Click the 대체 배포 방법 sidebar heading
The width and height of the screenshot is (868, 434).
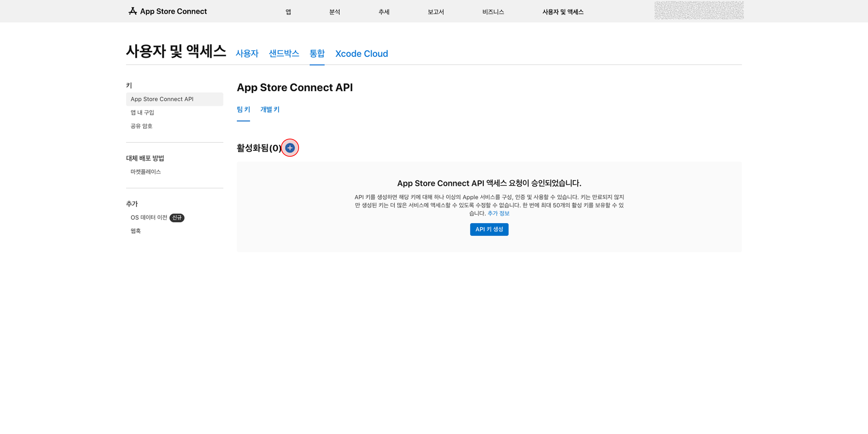pyautogui.click(x=145, y=158)
